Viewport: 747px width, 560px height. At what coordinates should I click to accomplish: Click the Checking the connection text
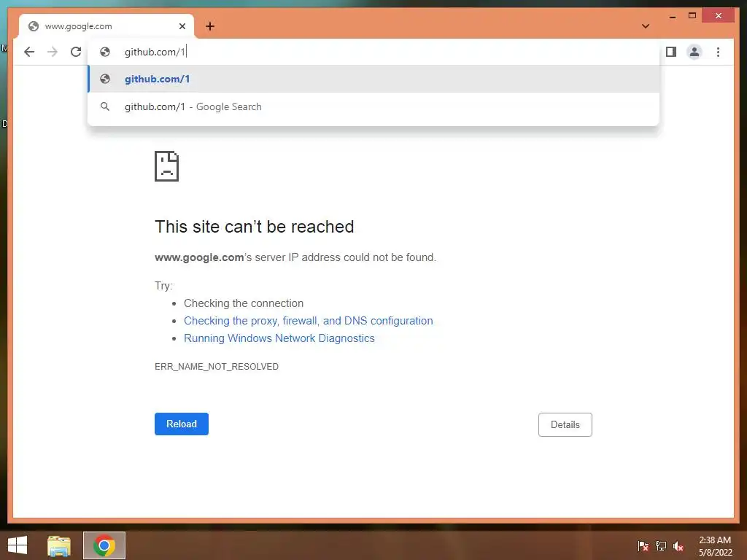click(244, 303)
